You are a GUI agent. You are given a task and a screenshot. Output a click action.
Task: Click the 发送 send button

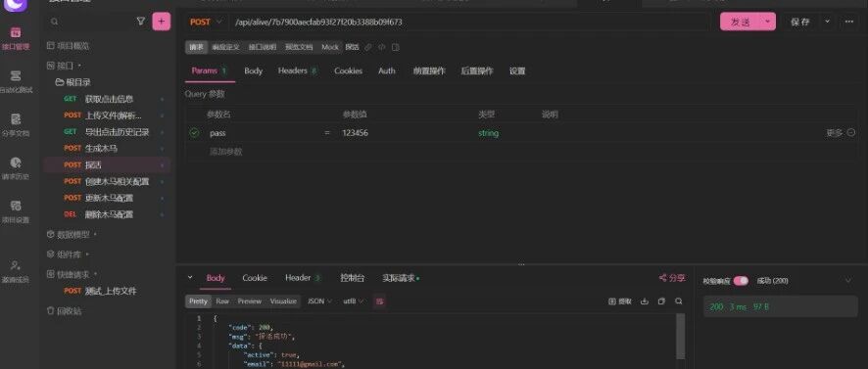pos(740,22)
